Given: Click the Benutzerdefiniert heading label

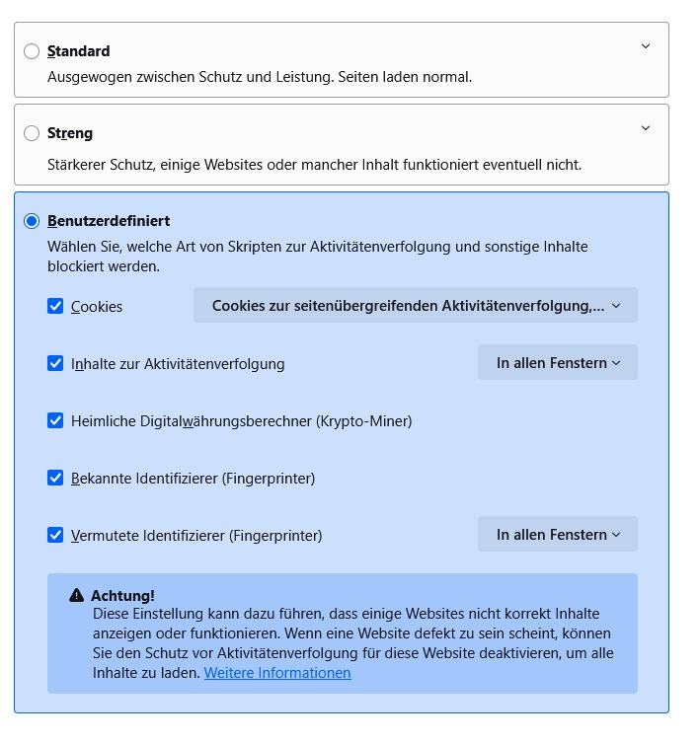Looking at the screenshot, I should coord(109,221).
